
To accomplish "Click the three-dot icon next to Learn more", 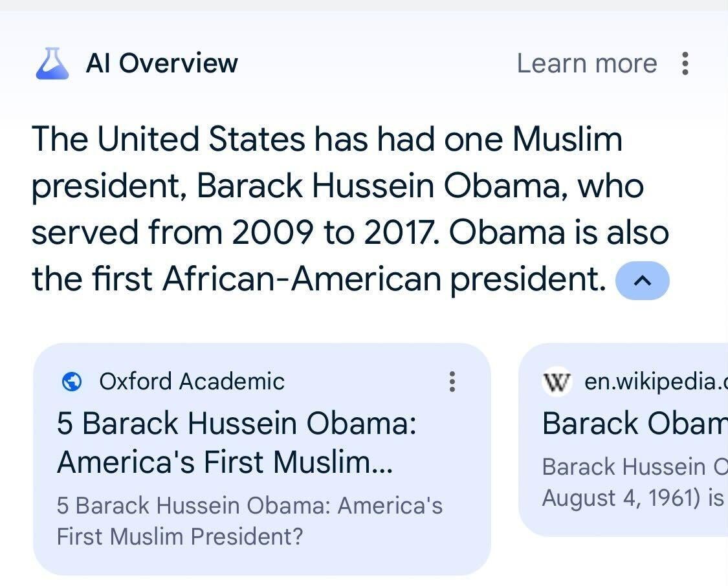I will point(685,63).
